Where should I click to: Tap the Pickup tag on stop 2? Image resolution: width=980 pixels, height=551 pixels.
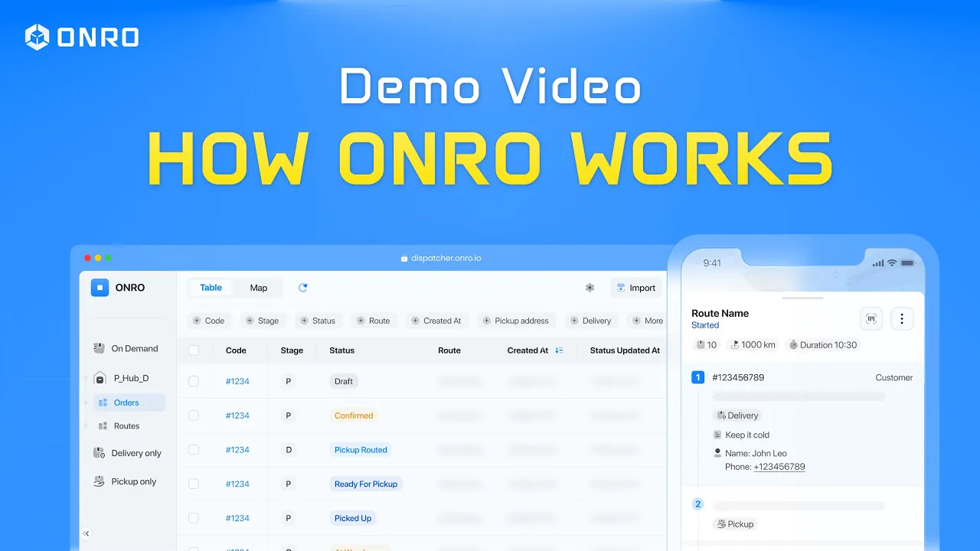click(735, 524)
